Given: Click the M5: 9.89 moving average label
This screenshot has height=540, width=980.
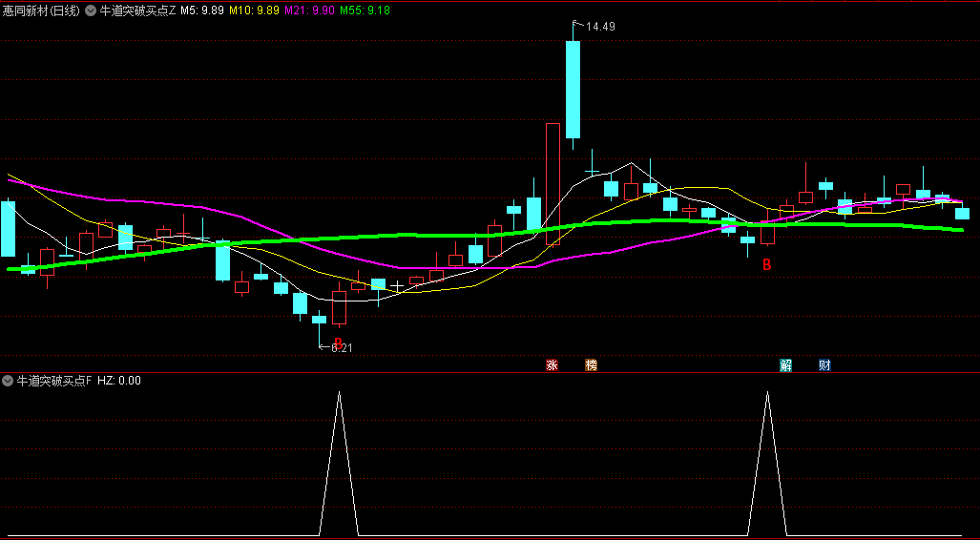Looking at the screenshot, I should pyautogui.click(x=202, y=10).
